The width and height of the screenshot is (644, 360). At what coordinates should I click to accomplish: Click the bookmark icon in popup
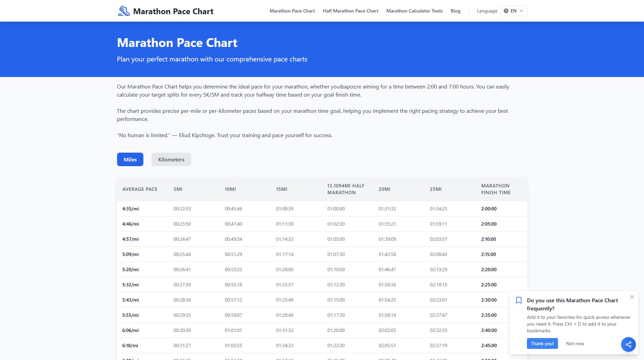[519, 300]
